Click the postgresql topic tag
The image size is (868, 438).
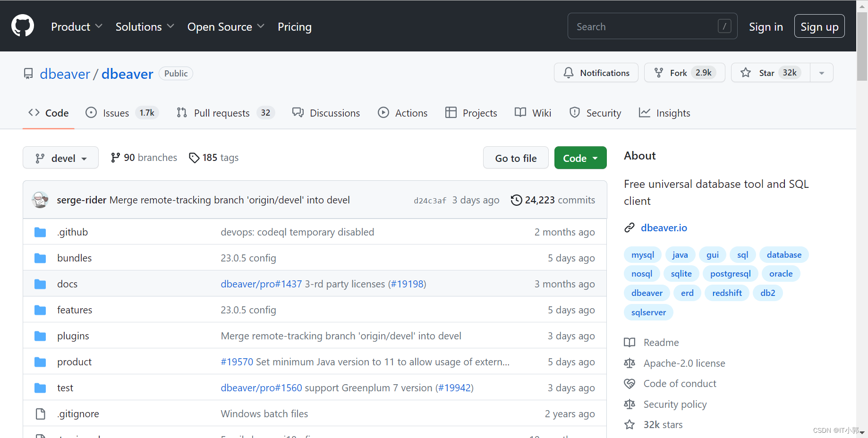coord(730,274)
